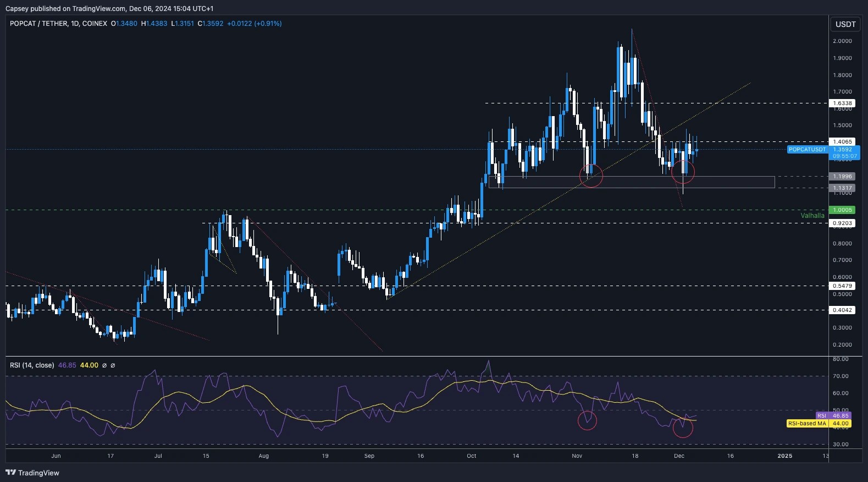Click the 60.00 RSI axis value
The height and width of the screenshot is (482, 868).
click(x=841, y=393)
